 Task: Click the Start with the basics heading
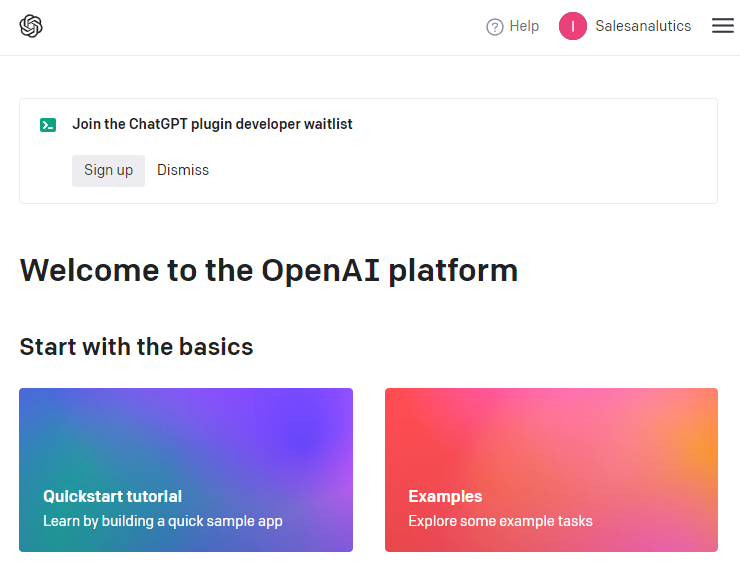point(136,347)
